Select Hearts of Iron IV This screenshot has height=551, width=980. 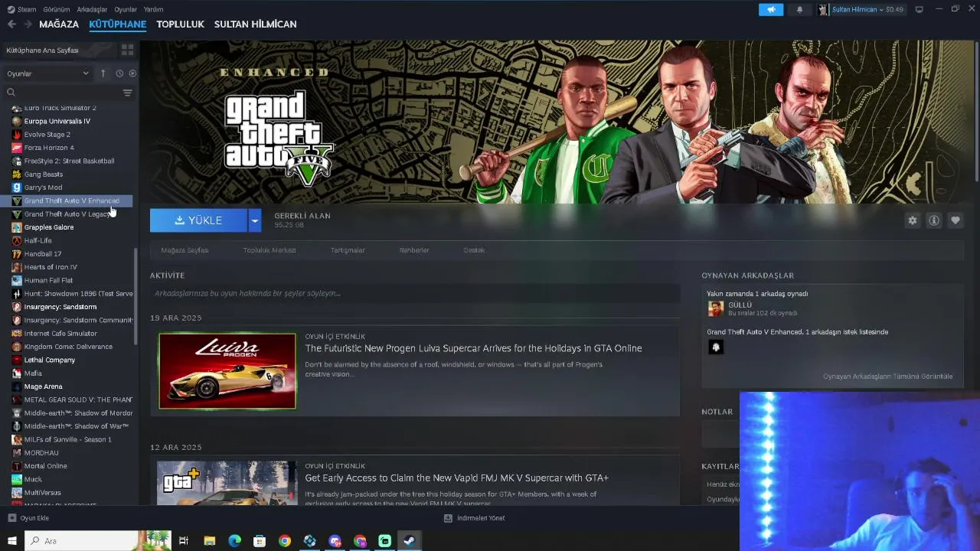click(x=51, y=267)
